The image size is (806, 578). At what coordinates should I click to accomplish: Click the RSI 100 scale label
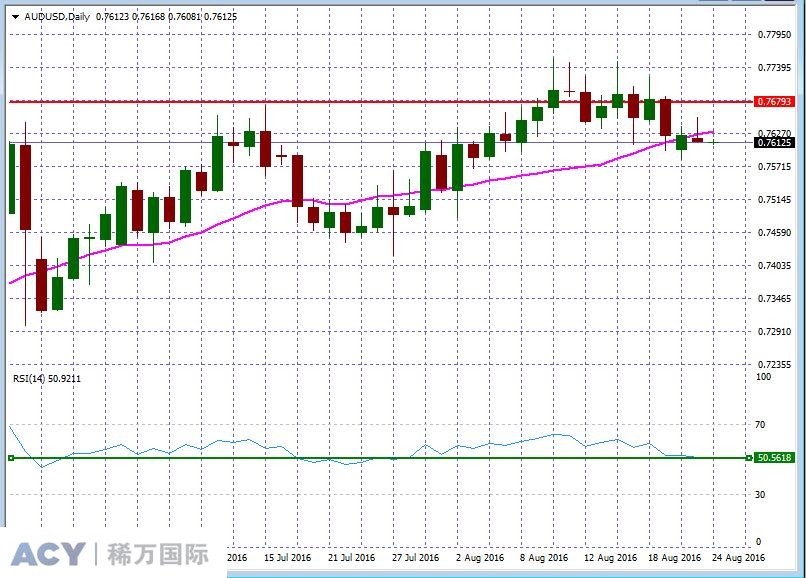[x=763, y=377]
